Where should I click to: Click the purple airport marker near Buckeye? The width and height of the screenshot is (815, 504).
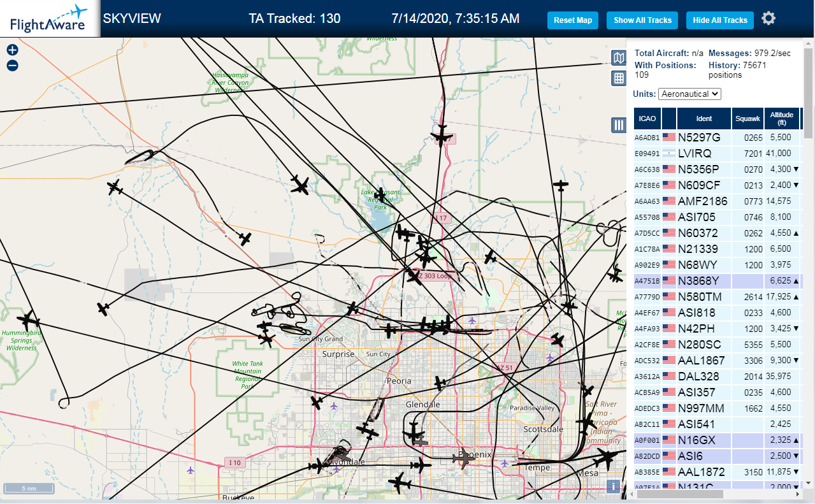tap(191, 470)
